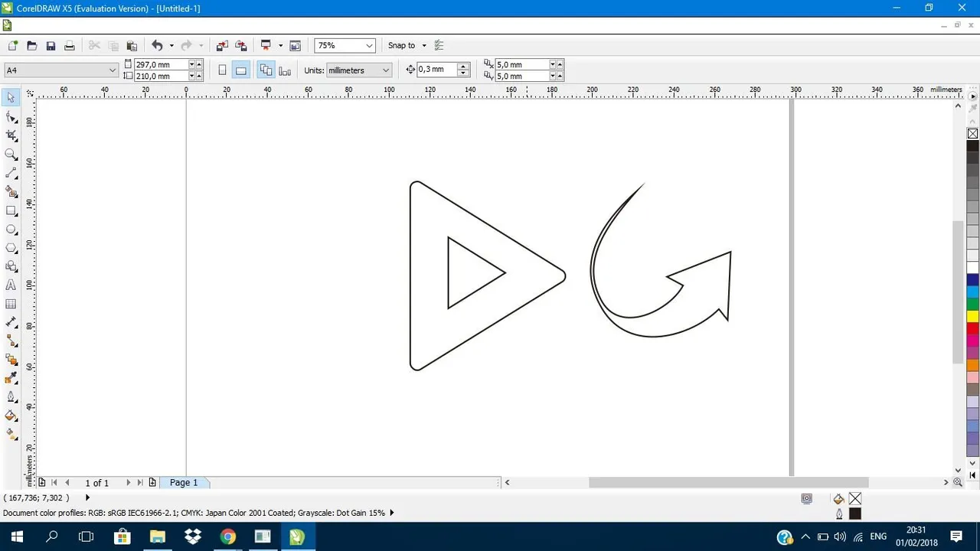Image resolution: width=980 pixels, height=551 pixels.
Task: Click the page width field 297,0 mm
Action: 161,65
